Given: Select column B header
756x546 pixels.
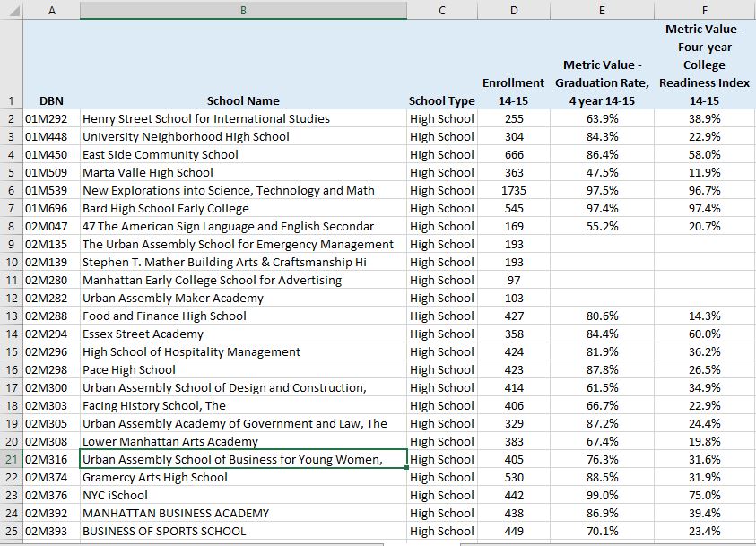Looking at the screenshot, I should [244, 10].
